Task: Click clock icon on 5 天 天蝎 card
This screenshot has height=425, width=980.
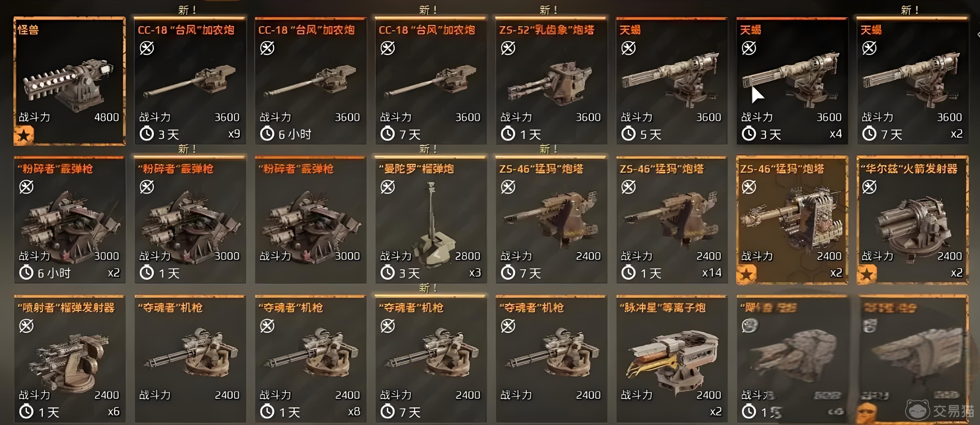Action: coord(628,134)
